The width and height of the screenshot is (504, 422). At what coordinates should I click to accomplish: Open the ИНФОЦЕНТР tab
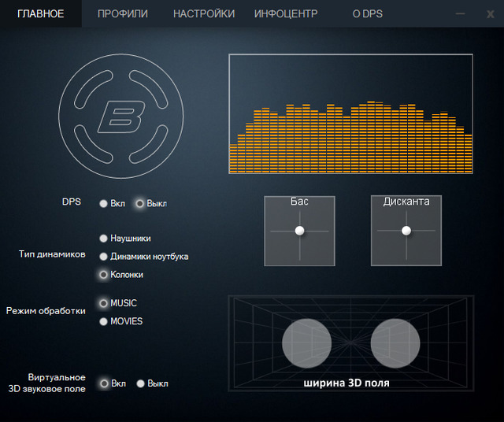pyautogui.click(x=286, y=13)
